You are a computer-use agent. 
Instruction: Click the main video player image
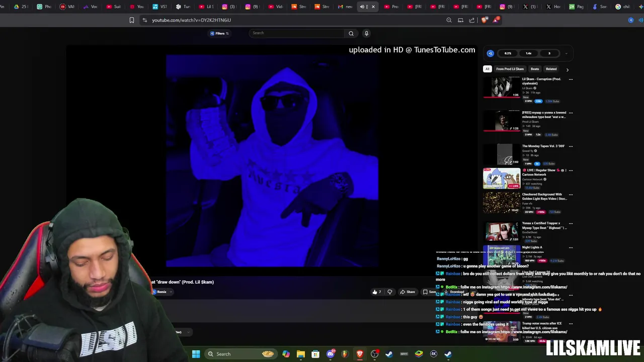tap(272, 161)
